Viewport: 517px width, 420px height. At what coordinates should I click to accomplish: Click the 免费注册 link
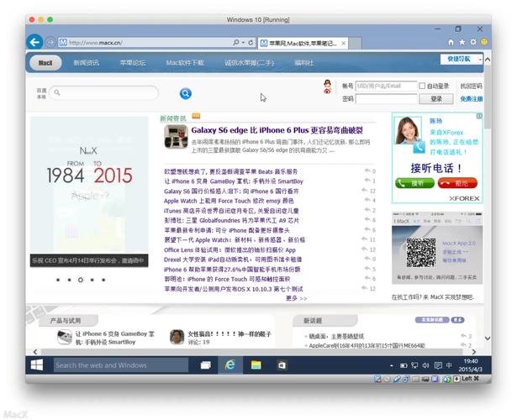[x=471, y=99]
